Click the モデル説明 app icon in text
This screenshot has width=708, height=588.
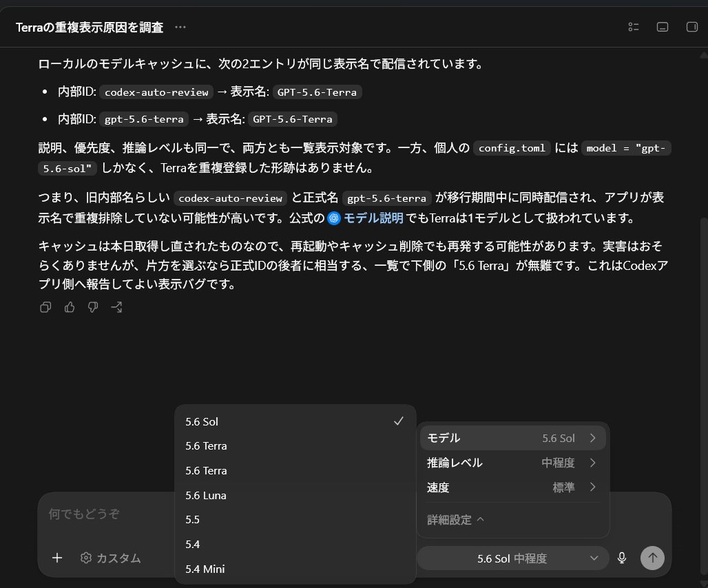[x=333, y=218]
